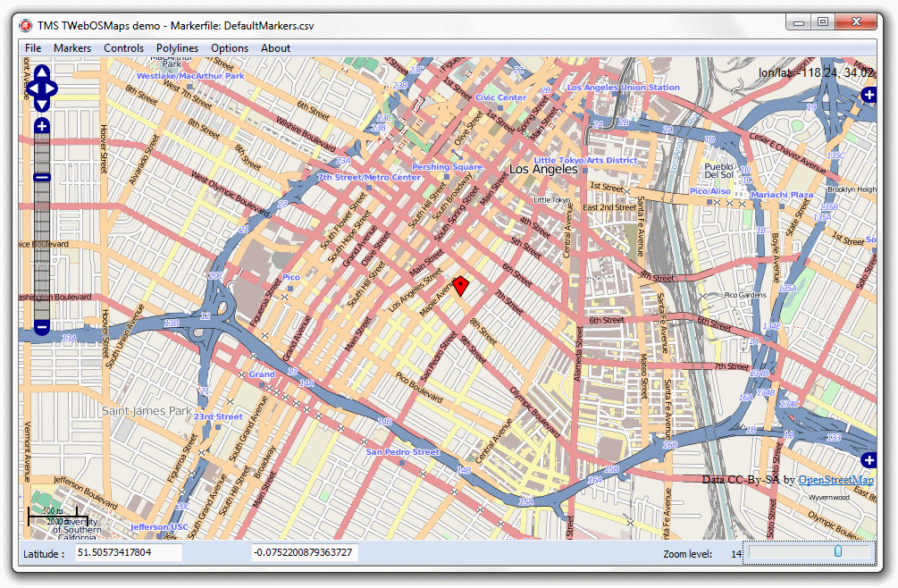Click the blue pan arrow in the top-right corner
The width and height of the screenshot is (898, 588).
868,95
